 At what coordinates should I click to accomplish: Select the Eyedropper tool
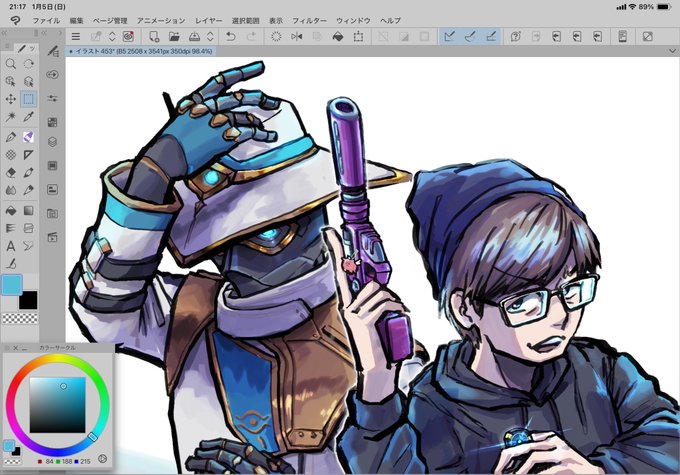click(29, 117)
